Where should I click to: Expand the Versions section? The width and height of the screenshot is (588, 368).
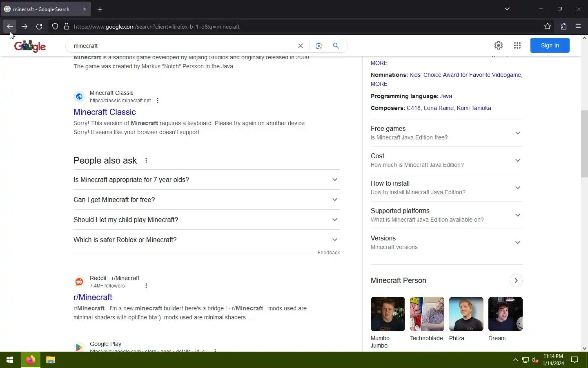click(447, 242)
